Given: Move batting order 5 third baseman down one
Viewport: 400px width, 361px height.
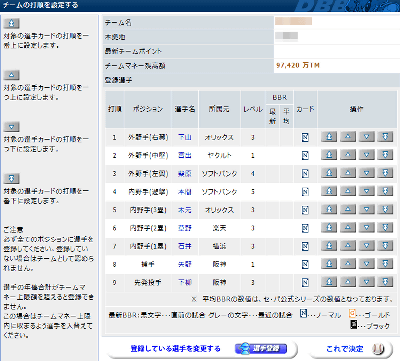Looking at the screenshot, I should coord(366,209).
